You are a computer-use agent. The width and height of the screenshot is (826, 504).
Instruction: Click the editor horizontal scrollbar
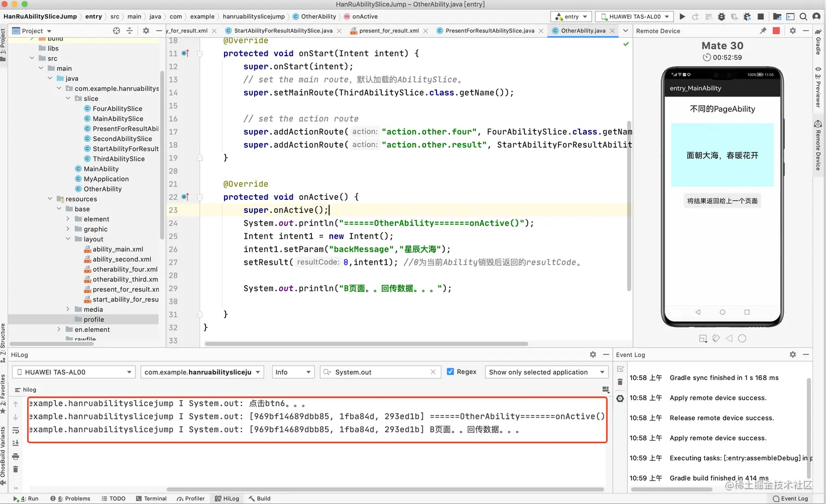pyautogui.click(x=366, y=344)
